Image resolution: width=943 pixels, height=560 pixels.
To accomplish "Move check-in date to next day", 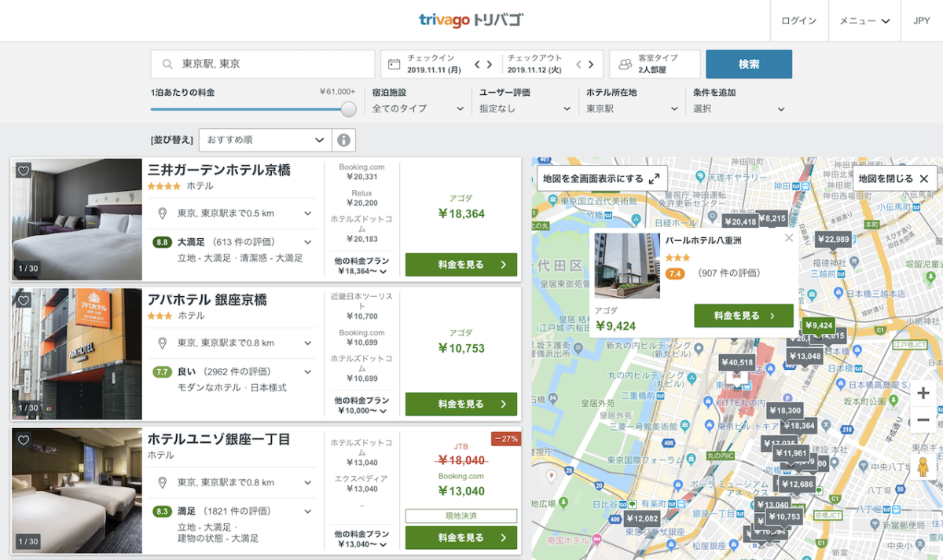I will coord(490,64).
